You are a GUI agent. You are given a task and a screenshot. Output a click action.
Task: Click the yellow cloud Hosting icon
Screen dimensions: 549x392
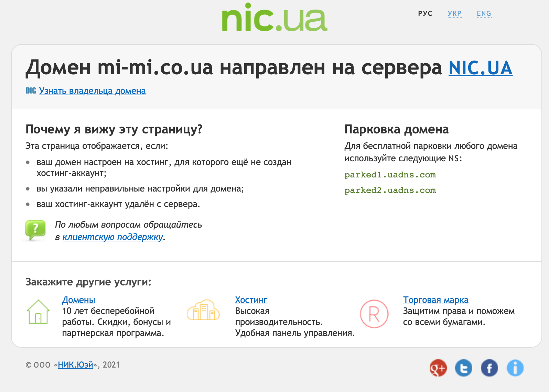pos(203,310)
